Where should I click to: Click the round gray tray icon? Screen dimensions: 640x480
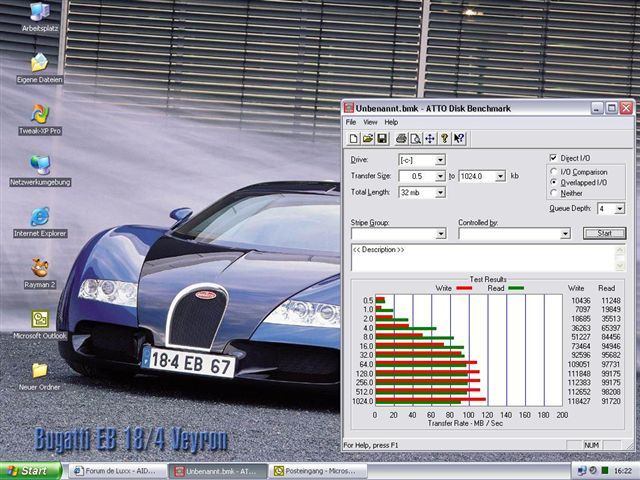coord(593,471)
